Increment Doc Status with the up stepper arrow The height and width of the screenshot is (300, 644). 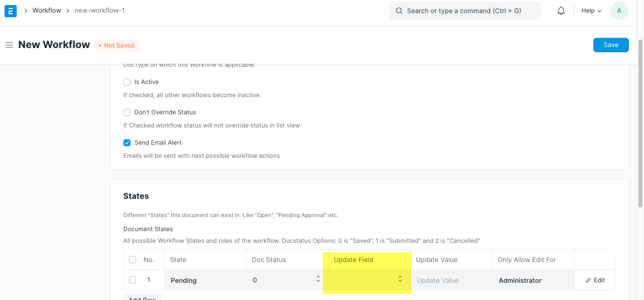tap(318, 278)
